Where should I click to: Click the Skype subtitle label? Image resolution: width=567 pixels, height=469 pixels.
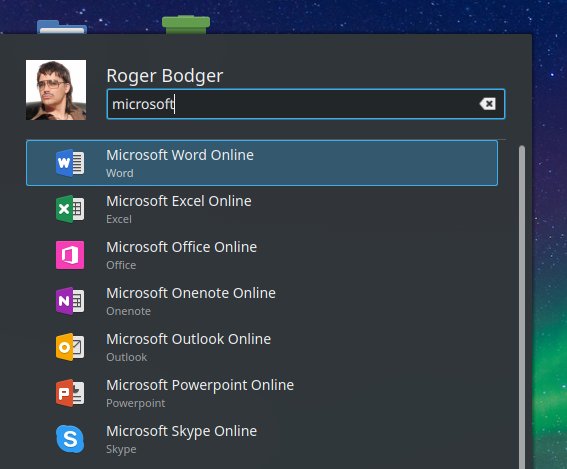(x=121, y=449)
